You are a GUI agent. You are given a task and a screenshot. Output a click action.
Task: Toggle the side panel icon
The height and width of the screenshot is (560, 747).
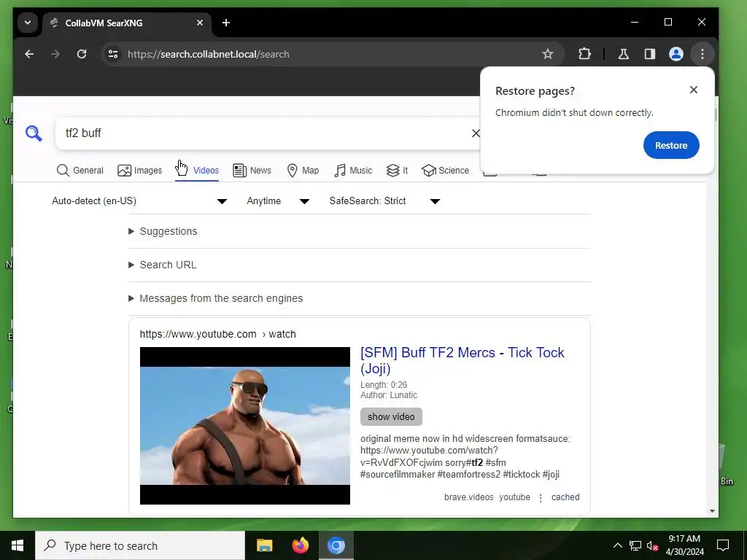tap(650, 54)
